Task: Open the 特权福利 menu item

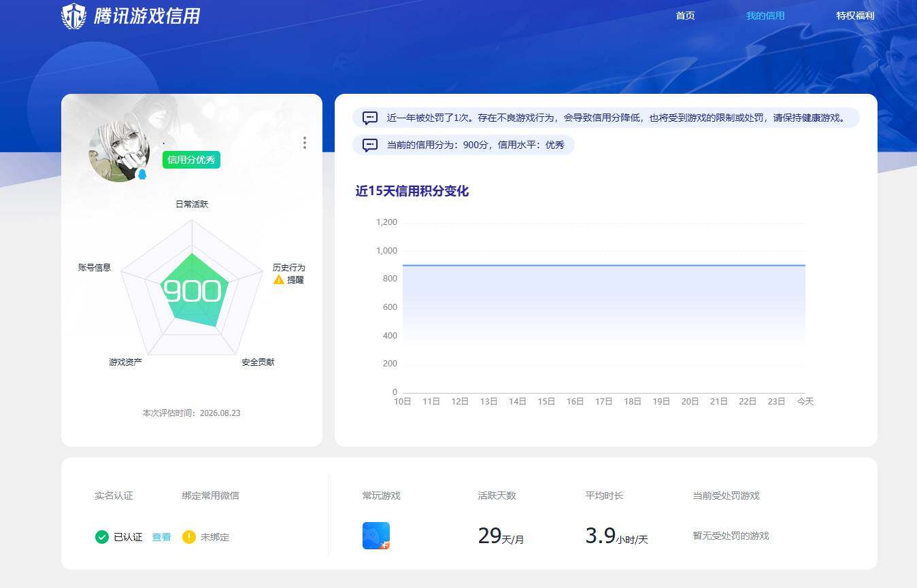Action: coord(855,16)
